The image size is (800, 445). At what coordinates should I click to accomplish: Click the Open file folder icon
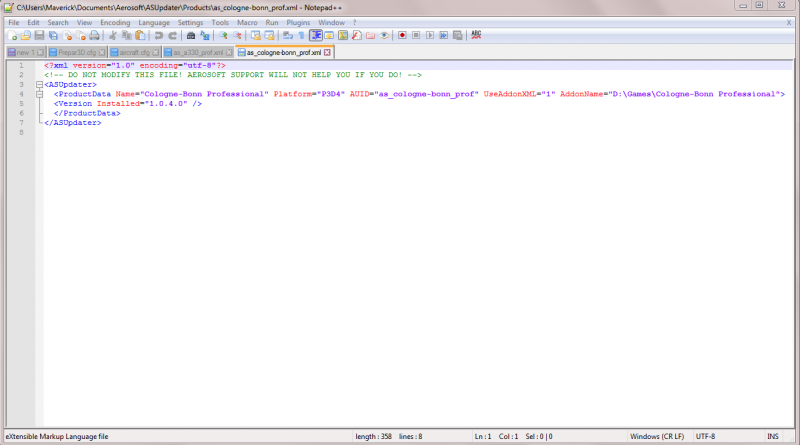pos(26,35)
